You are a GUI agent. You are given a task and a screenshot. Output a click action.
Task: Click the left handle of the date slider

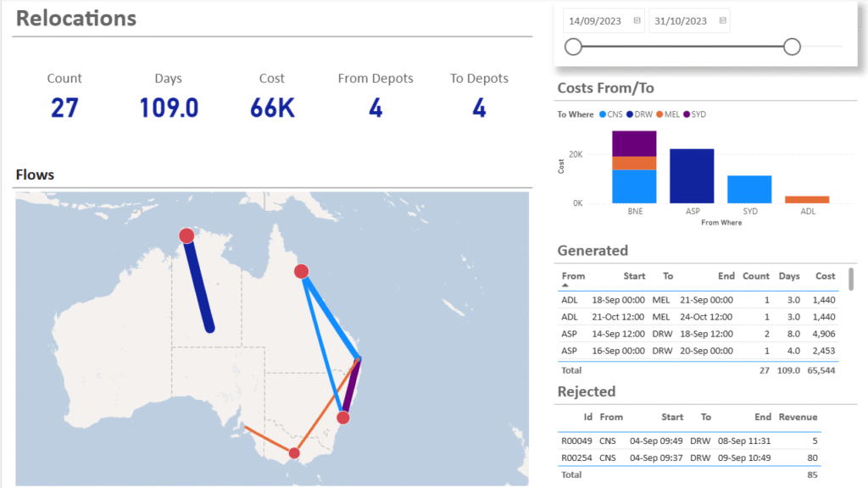(x=573, y=47)
